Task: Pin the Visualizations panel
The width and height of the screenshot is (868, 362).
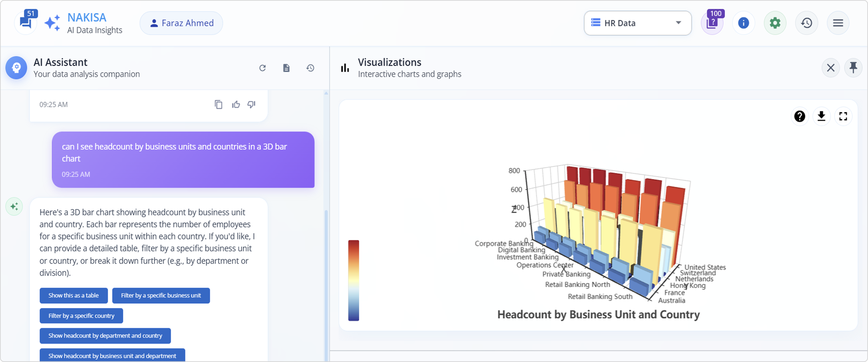Action: click(853, 68)
